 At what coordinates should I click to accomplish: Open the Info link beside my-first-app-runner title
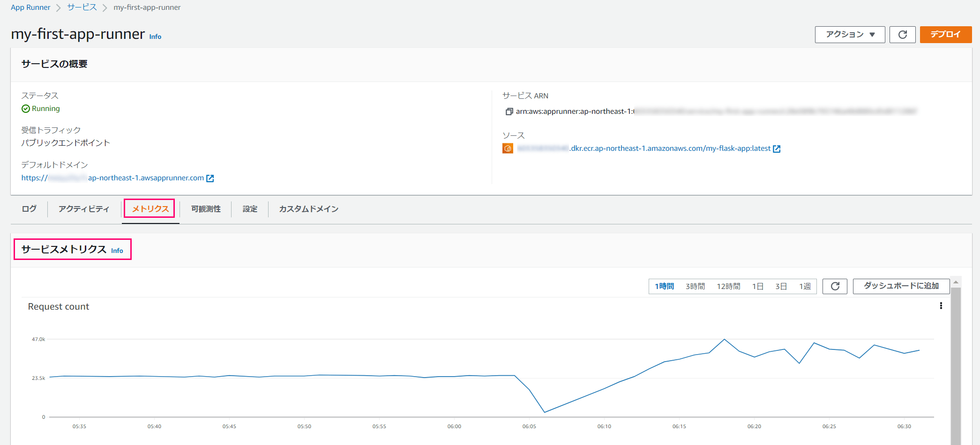(155, 37)
